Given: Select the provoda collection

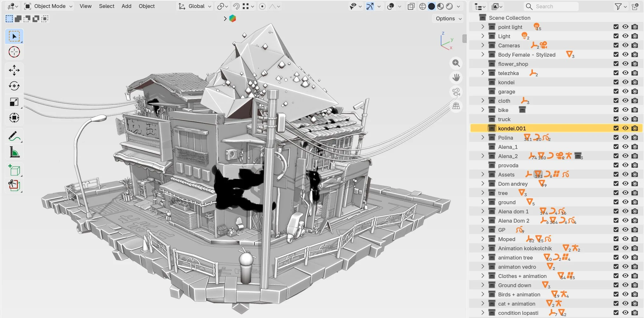Looking at the screenshot, I should pyautogui.click(x=556, y=165).
